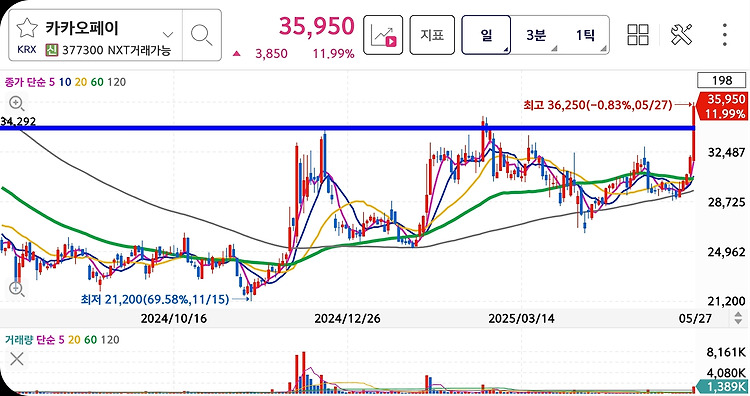Open chart tools wrench icon
Viewport: 750px width, 396px height.
pyautogui.click(x=681, y=34)
